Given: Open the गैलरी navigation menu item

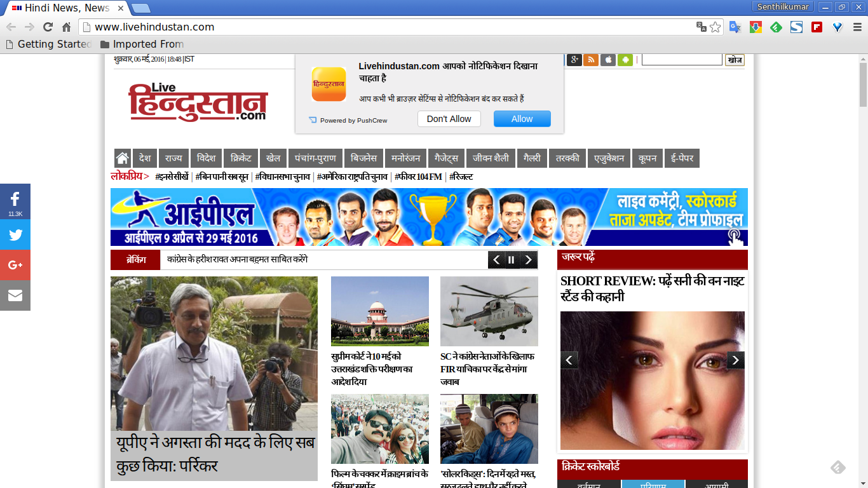Looking at the screenshot, I should tap(532, 158).
